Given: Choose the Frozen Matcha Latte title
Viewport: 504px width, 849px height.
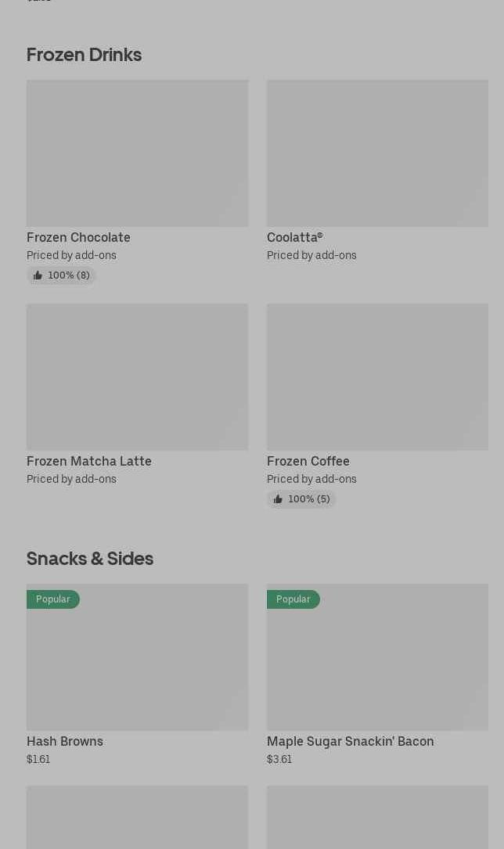Looking at the screenshot, I should click(89, 461).
